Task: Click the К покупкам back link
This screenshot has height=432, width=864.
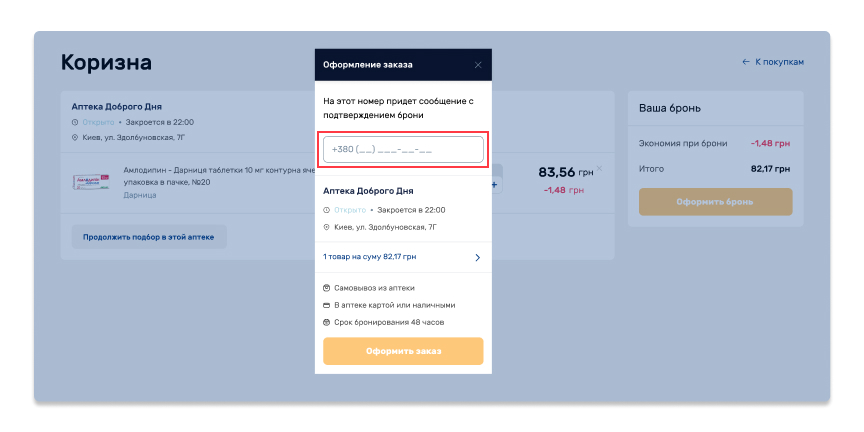Action: tap(779, 62)
